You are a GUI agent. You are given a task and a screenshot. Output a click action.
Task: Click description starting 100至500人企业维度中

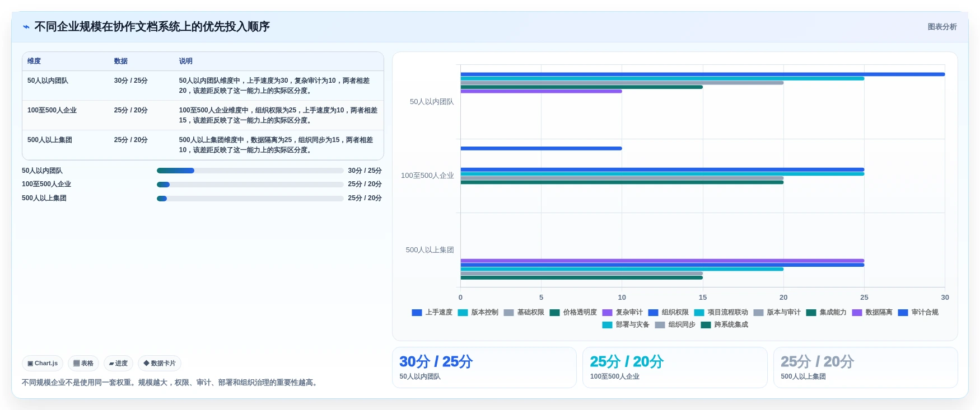click(x=278, y=115)
